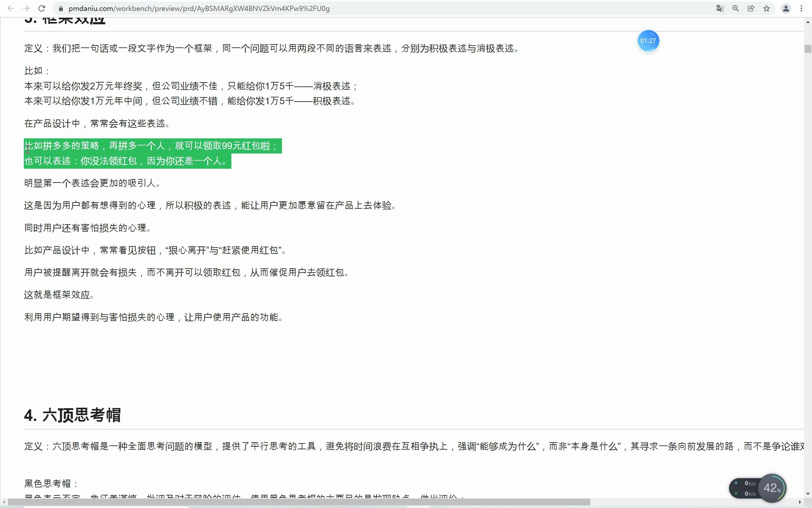The image size is (812, 508).
Task: Click the line mentioning "狠心离开" button
Action: (x=155, y=250)
